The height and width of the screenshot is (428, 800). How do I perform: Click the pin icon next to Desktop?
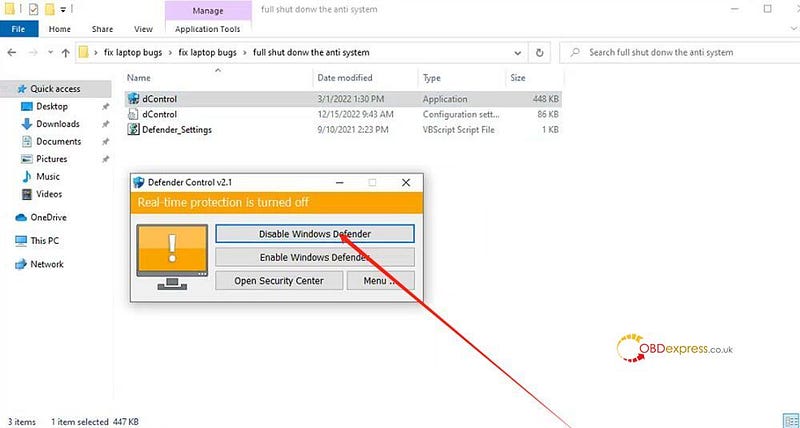(x=105, y=107)
